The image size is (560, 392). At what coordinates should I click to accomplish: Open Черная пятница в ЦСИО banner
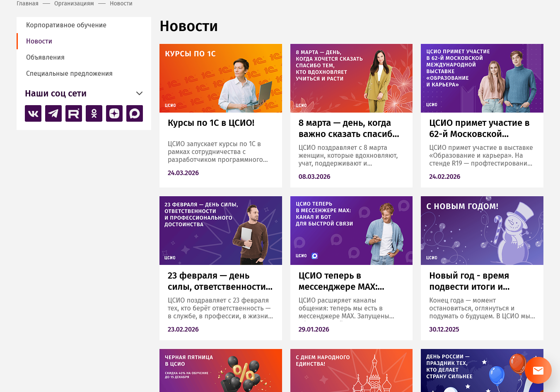tap(221, 370)
